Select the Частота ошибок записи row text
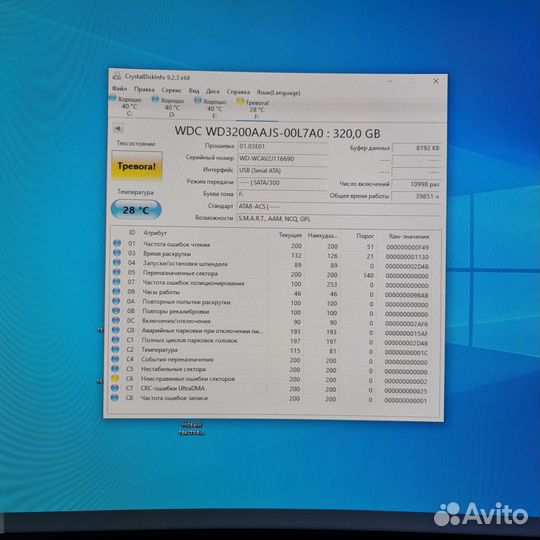Viewport: 540px width, 540px height. coord(174,398)
